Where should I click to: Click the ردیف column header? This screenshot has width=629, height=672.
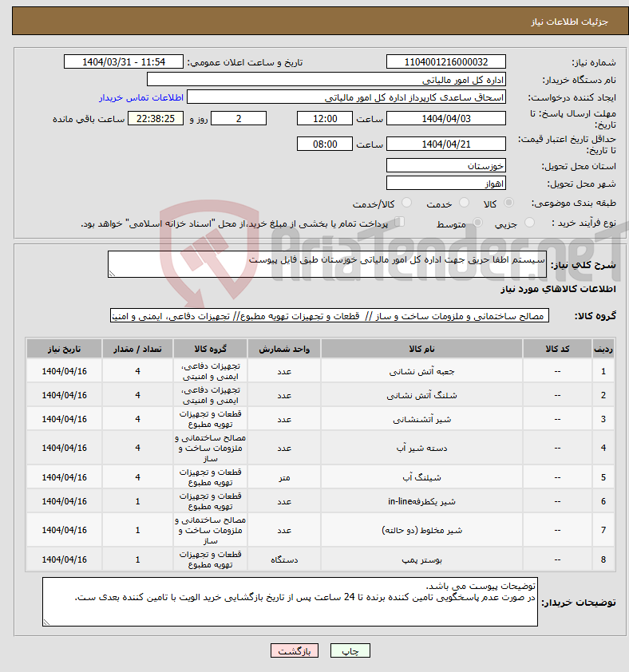[603, 349]
